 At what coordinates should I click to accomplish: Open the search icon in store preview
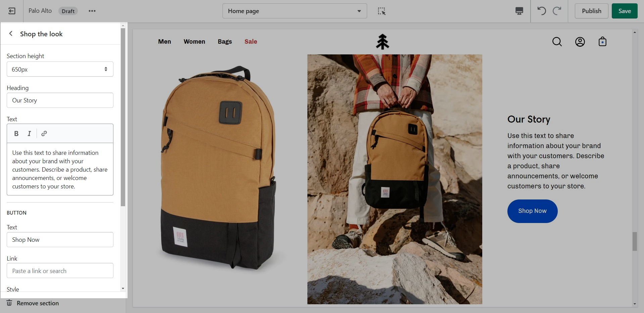[557, 42]
